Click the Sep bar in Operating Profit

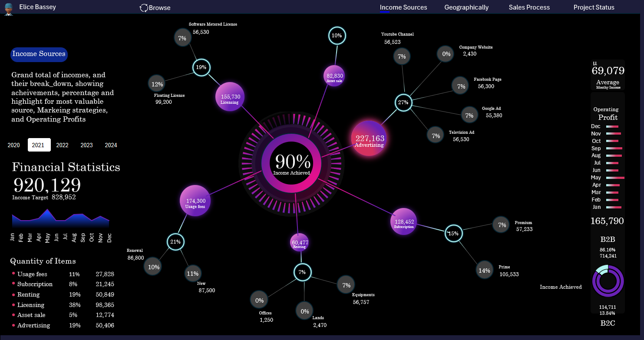click(x=614, y=149)
